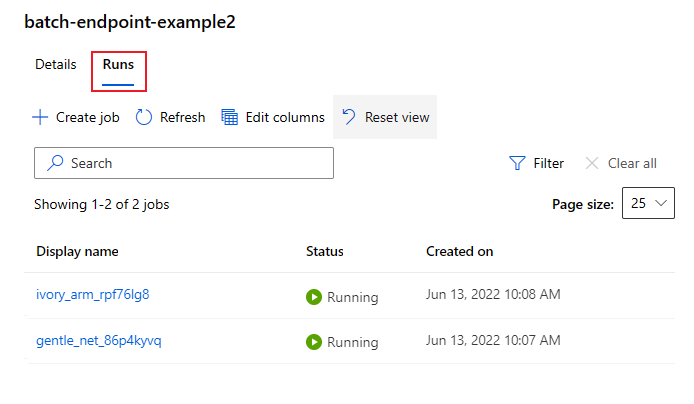The height and width of the screenshot is (404, 694).
Task: Open the gentle_net_86p4kyvq job link
Action: 99,341
